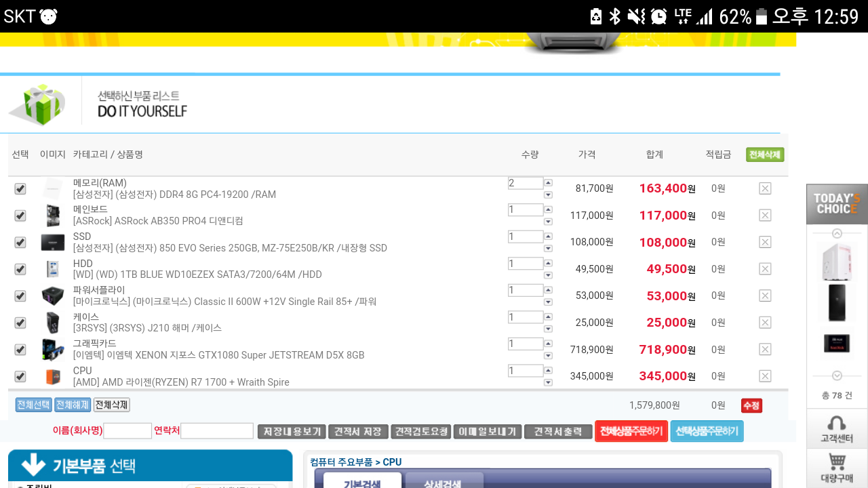Remove the 3RSYS case row with X icon
The width and height of the screenshot is (868, 488).
click(765, 323)
